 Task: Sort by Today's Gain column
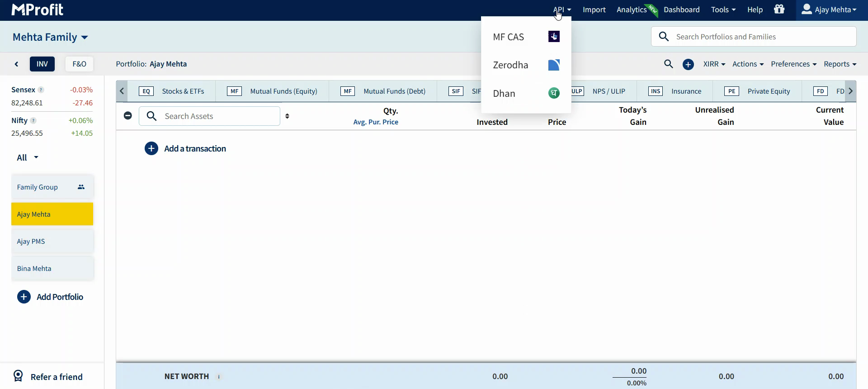632,116
